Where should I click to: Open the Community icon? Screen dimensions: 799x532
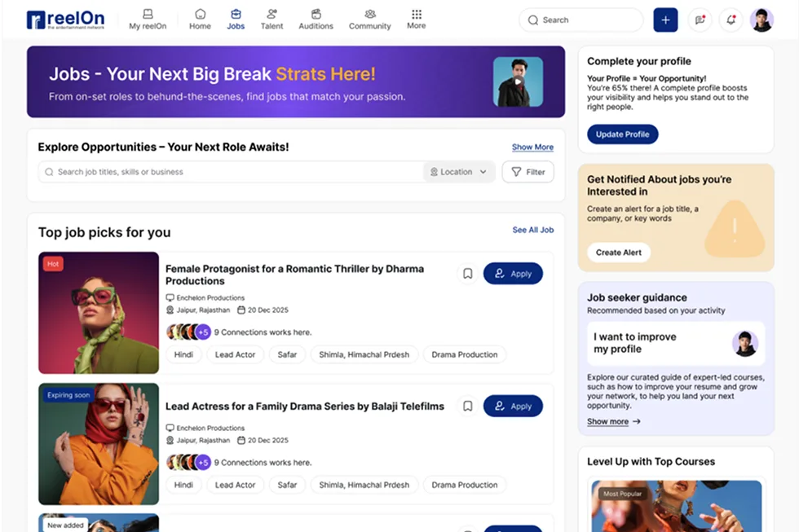click(369, 14)
